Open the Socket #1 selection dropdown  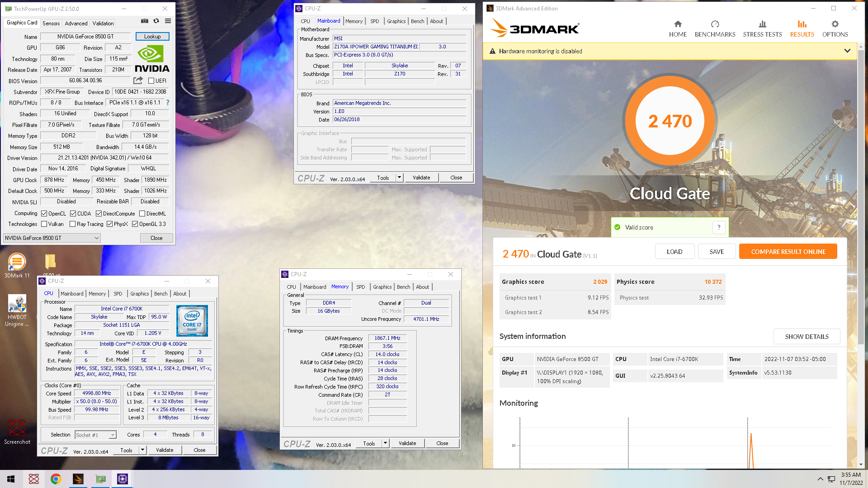click(96, 435)
